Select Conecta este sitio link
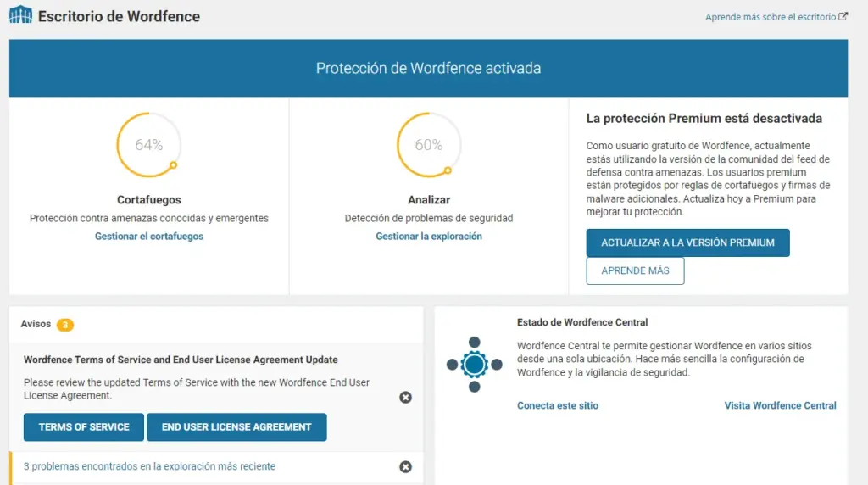The image size is (868, 485). click(x=558, y=406)
